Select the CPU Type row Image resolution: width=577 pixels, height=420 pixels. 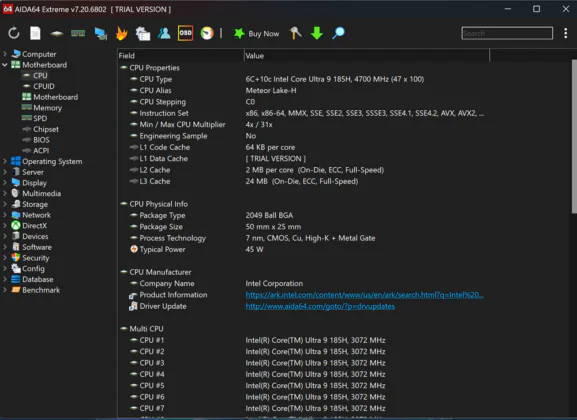click(304, 79)
